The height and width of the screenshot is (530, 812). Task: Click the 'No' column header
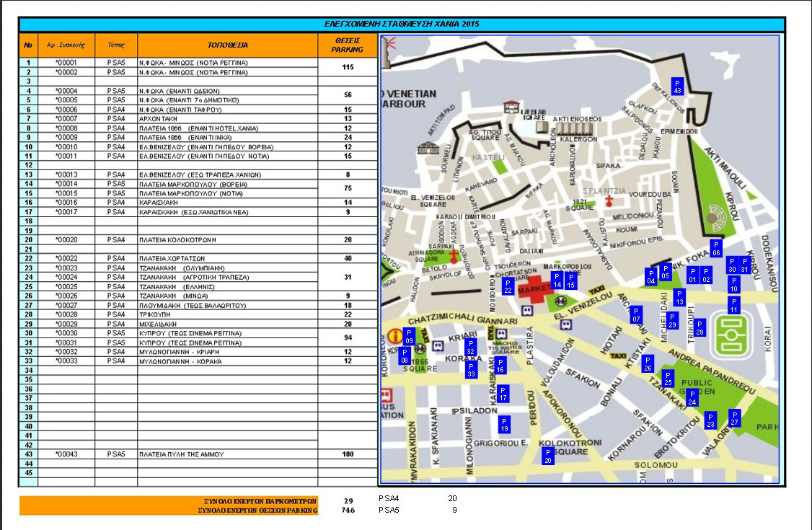(28, 45)
